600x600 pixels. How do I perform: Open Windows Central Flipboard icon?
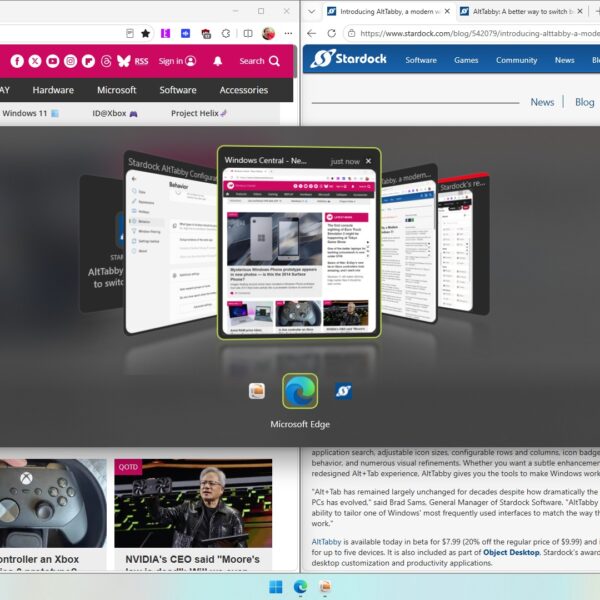88,61
